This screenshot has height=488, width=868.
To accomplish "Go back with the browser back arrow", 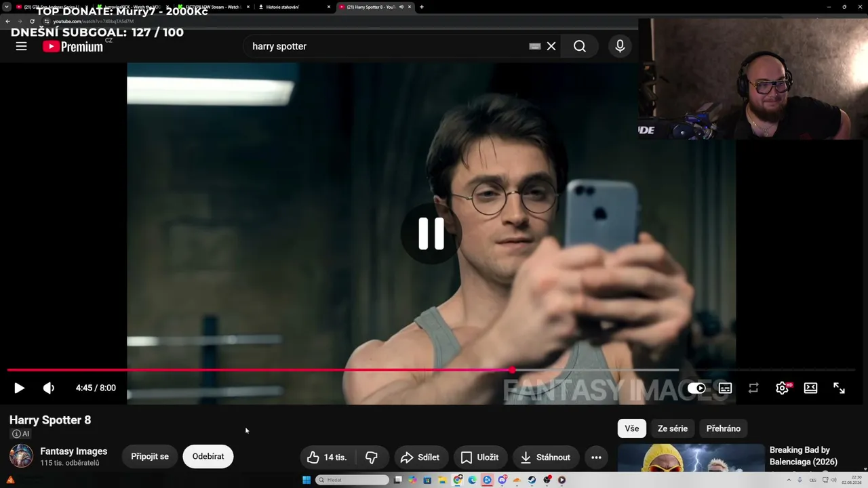I will pyautogui.click(x=8, y=21).
